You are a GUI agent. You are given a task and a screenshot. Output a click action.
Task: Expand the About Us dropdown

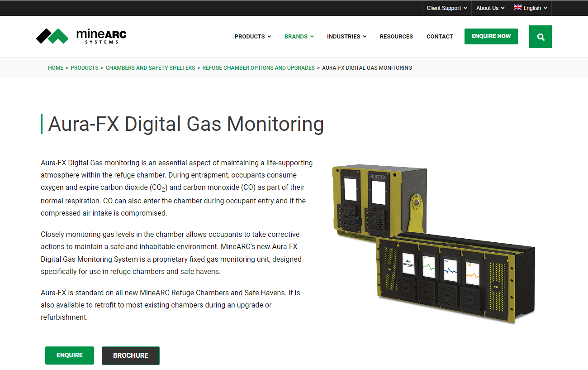490,8
